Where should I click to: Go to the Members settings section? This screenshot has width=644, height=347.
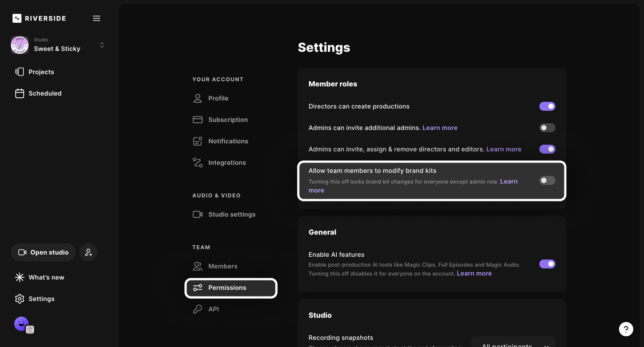[x=222, y=266]
